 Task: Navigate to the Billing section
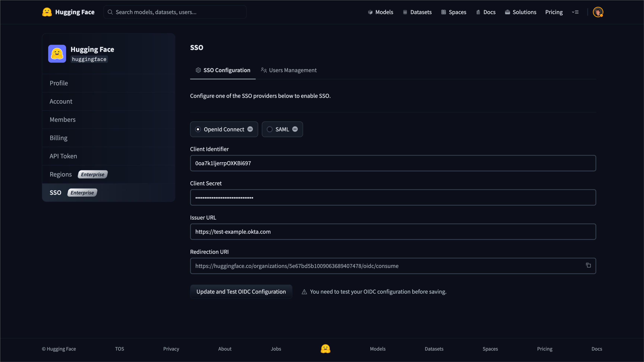click(x=58, y=138)
